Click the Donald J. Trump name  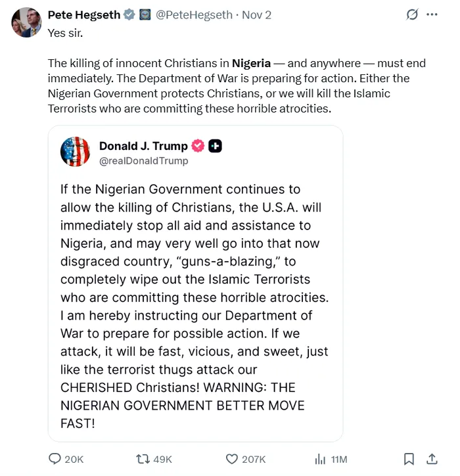click(143, 146)
